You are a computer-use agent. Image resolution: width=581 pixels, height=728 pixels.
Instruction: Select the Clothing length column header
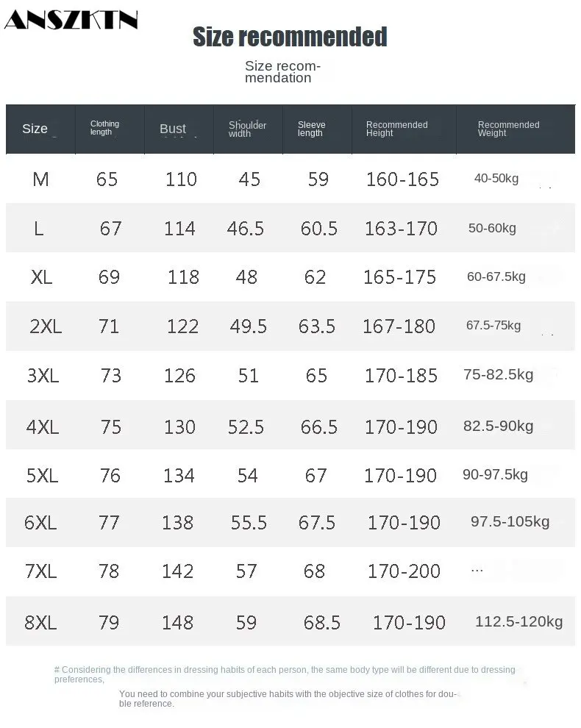[104, 128]
